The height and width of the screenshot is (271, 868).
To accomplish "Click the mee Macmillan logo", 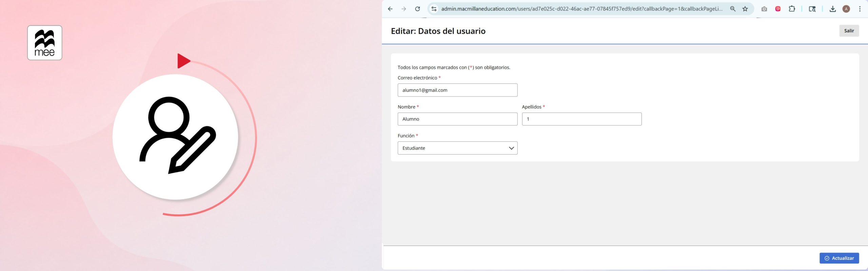I will [45, 43].
